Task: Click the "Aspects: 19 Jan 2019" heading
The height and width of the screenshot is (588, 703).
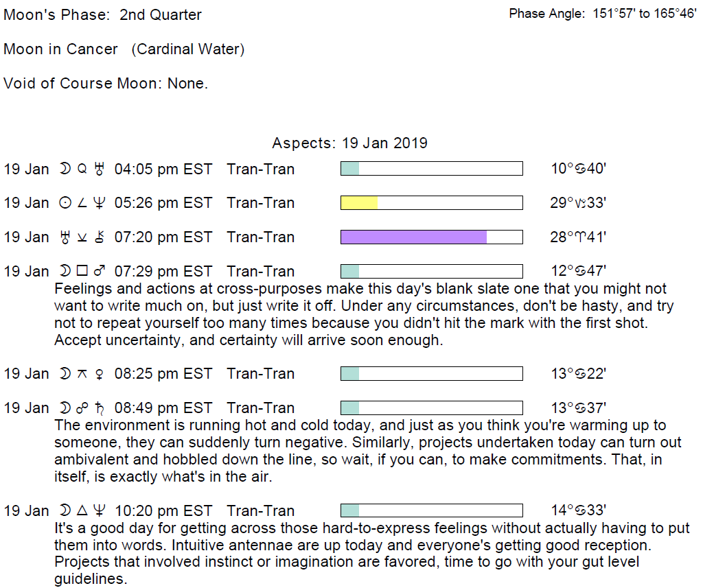Action: 349,143
